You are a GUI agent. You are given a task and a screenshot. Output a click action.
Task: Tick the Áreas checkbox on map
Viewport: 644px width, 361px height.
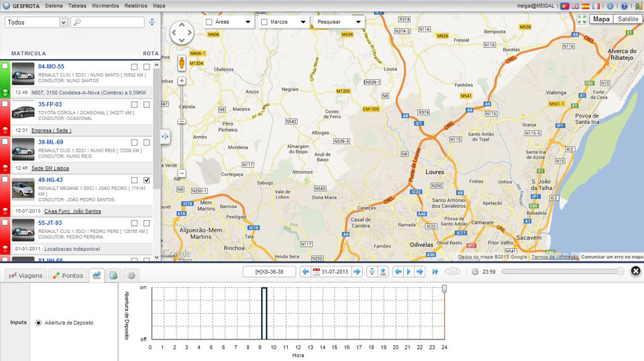(209, 21)
